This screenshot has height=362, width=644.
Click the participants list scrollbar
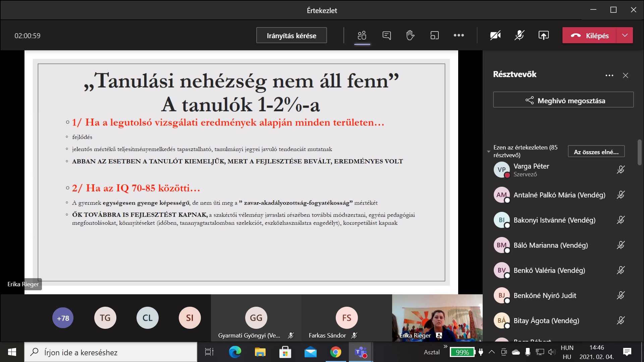click(639, 153)
